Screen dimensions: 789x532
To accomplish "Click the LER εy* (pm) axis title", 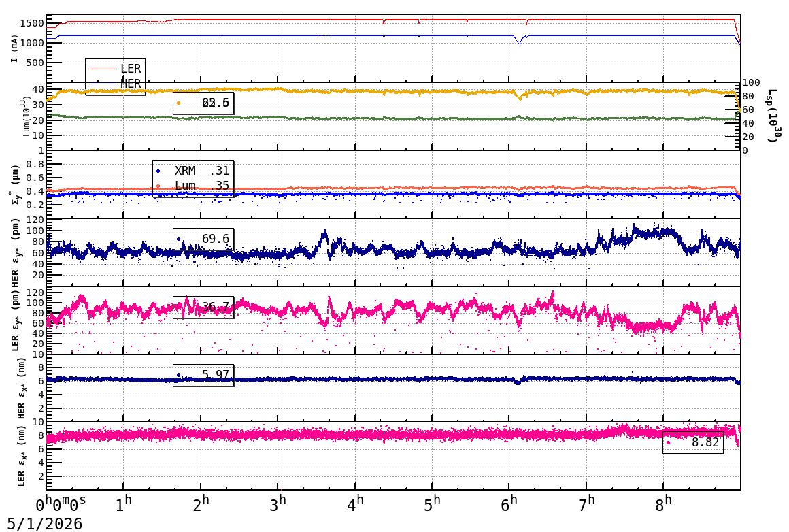I will 15,320.
